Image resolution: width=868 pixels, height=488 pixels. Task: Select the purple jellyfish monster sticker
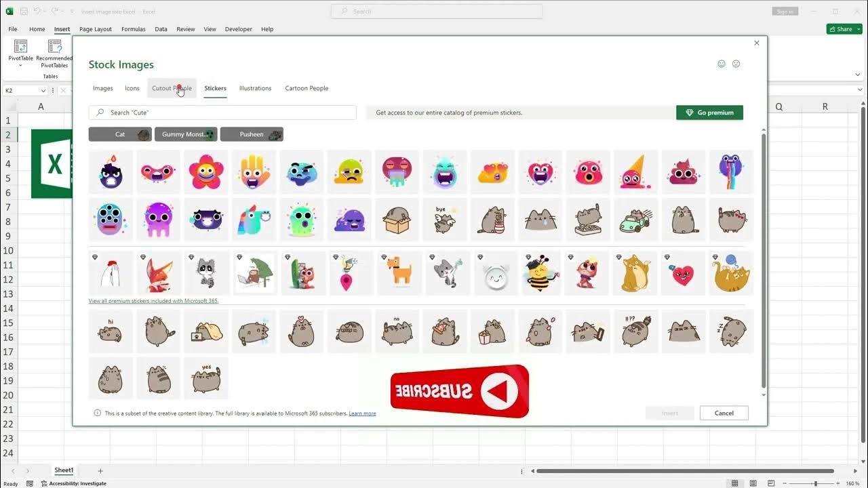tap(158, 220)
